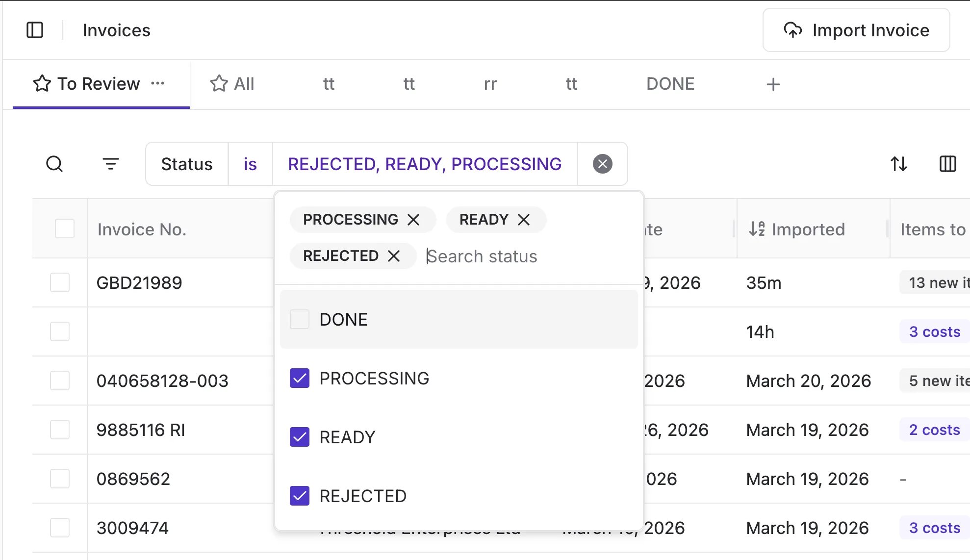Viewport: 970px width, 560px height.
Task: Open the sort arrows icon
Action: [x=899, y=164]
